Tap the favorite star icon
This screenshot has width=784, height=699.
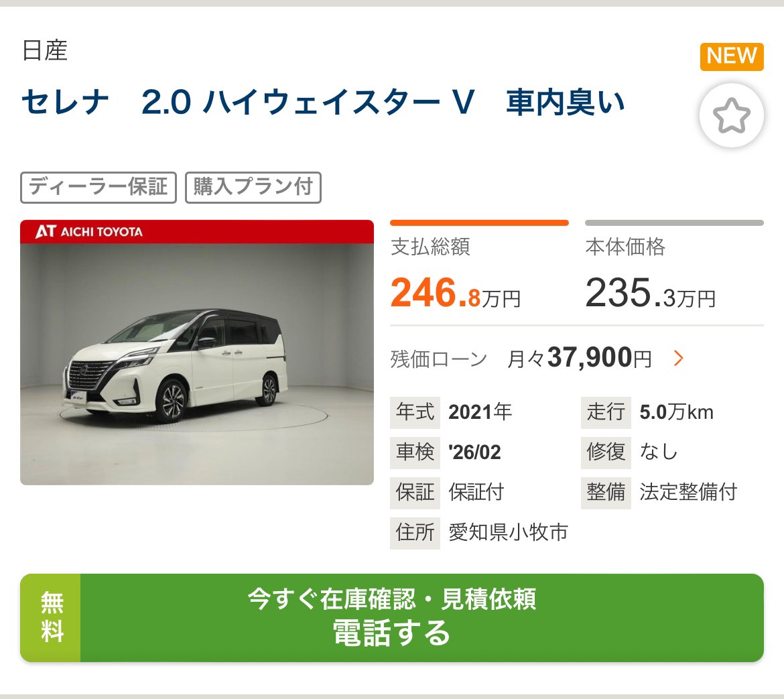coord(731,115)
